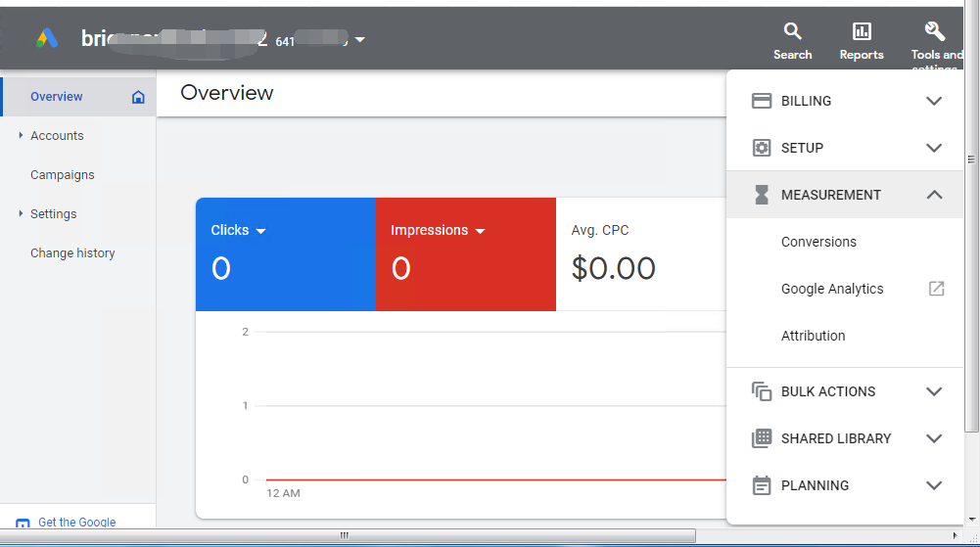This screenshot has width=980, height=547.
Task: Open the Clicks metric dropdown
Action: pos(261,231)
